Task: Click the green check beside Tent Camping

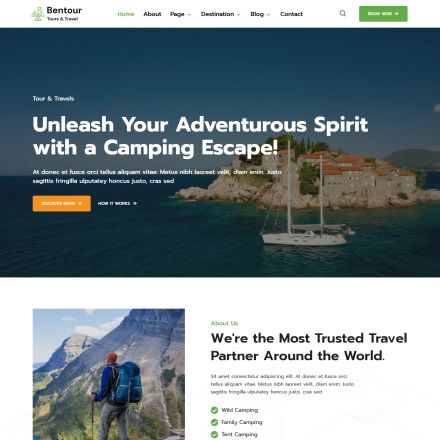Action: pyautogui.click(x=214, y=434)
